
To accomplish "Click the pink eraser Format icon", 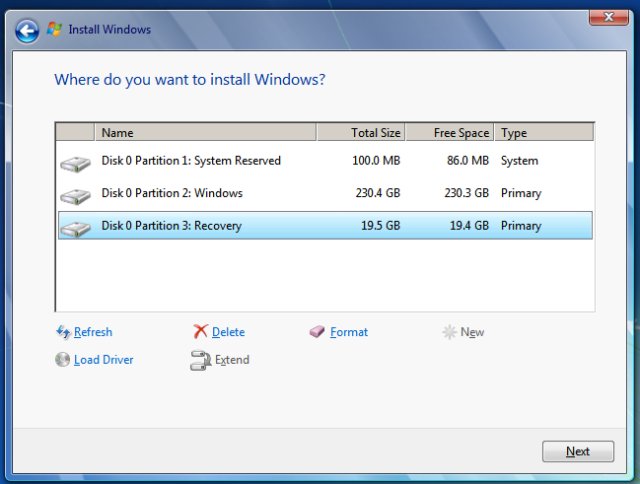I will pyautogui.click(x=317, y=331).
